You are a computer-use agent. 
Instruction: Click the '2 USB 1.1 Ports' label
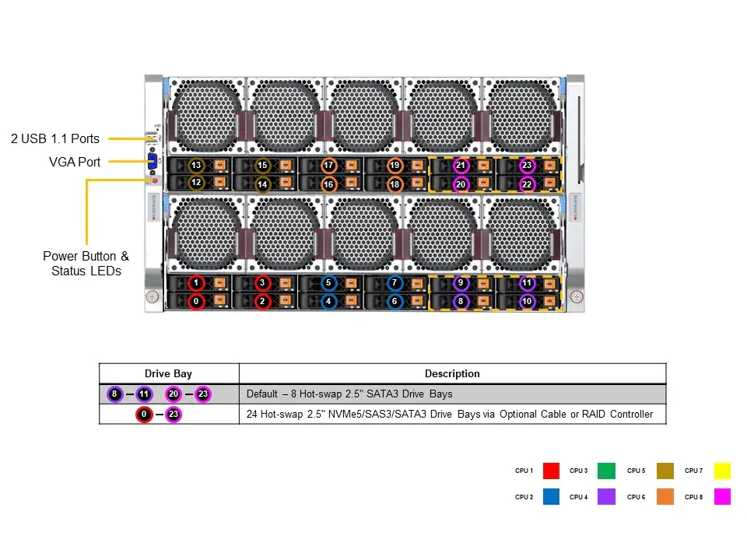point(55,138)
